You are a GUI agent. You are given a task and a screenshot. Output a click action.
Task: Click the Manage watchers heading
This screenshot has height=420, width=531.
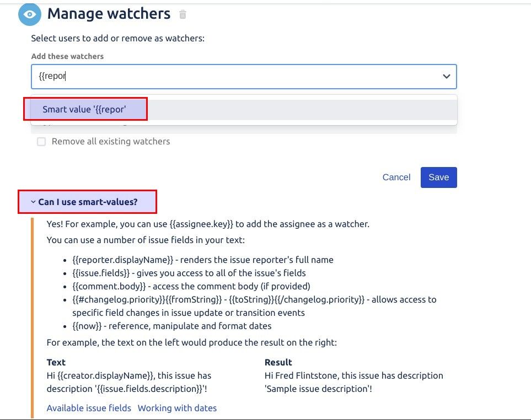[109, 14]
